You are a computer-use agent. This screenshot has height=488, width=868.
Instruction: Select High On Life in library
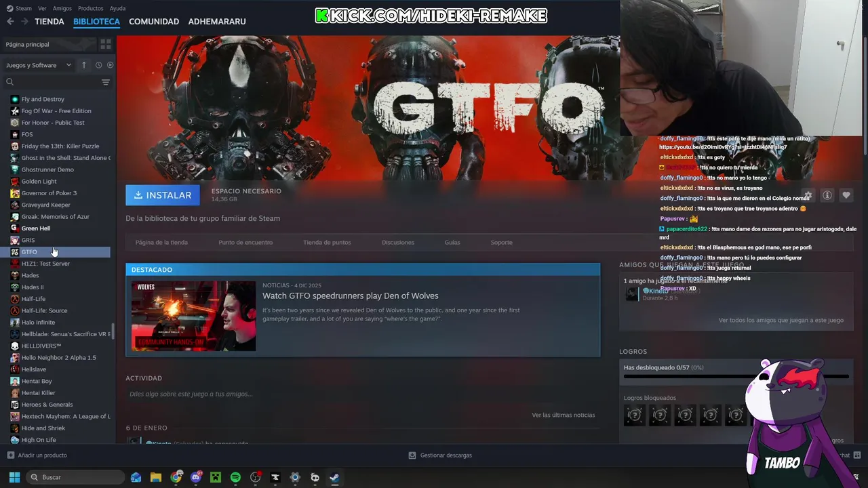coord(39,440)
